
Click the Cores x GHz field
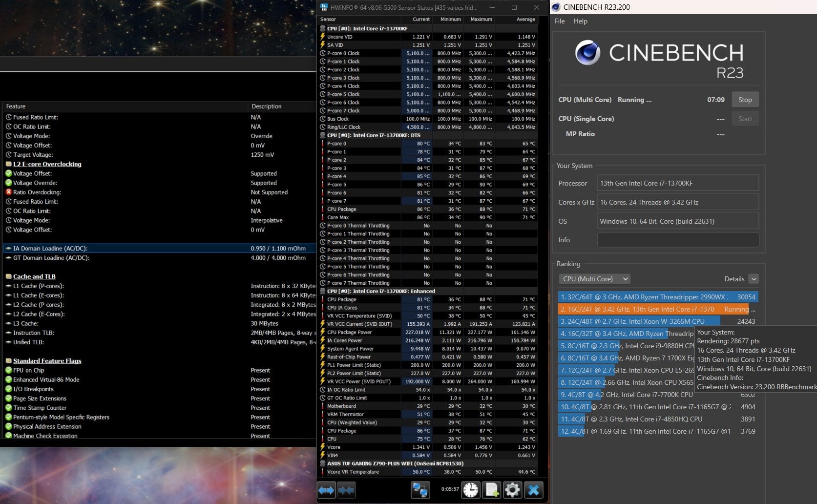(x=678, y=202)
